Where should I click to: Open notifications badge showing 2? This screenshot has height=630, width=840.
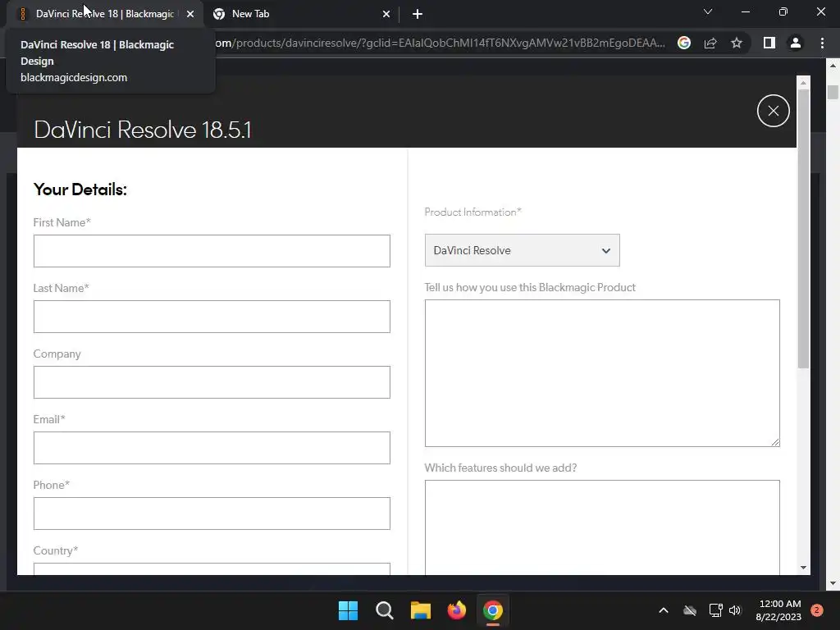tap(817, 610)
